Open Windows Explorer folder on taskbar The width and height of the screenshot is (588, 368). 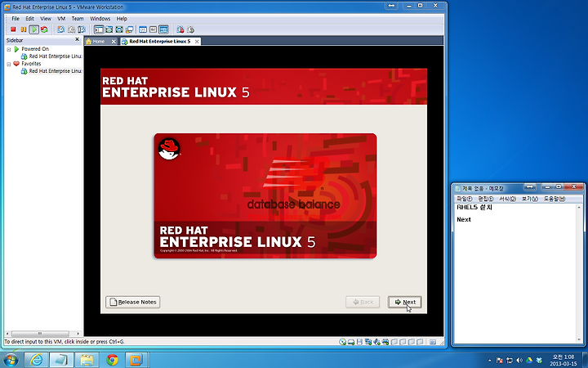(x=87, y=360)
